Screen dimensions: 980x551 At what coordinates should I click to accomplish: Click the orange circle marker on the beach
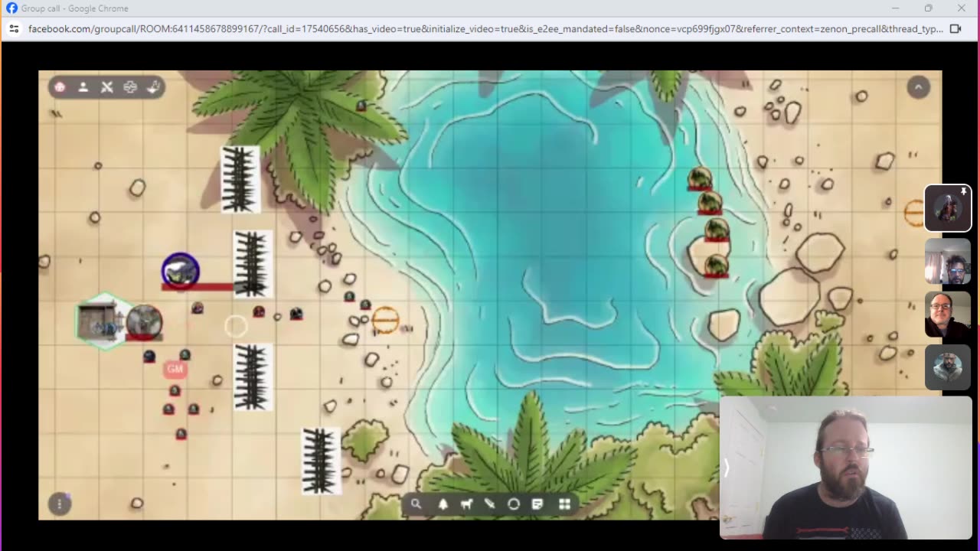(385, 321)
